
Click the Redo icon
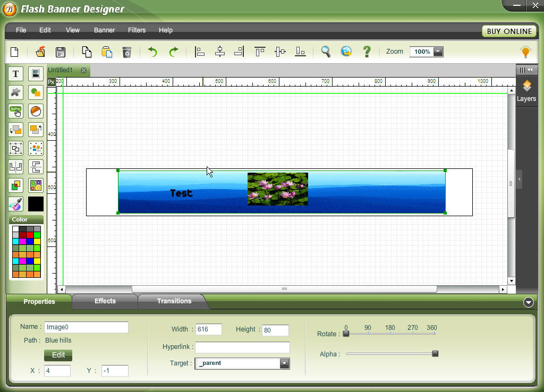[x=174, y=52]
